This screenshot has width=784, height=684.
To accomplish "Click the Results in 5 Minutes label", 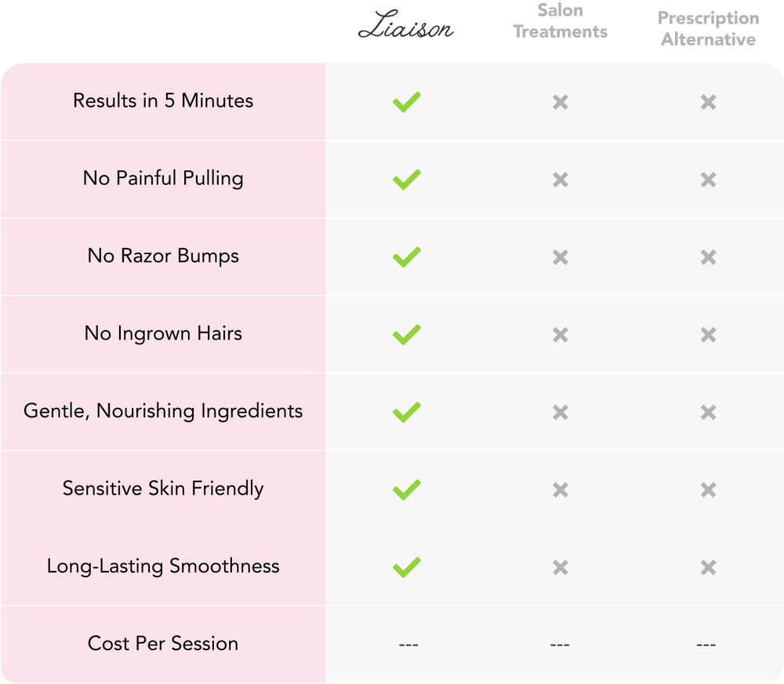I will click(x=163, y=101).
